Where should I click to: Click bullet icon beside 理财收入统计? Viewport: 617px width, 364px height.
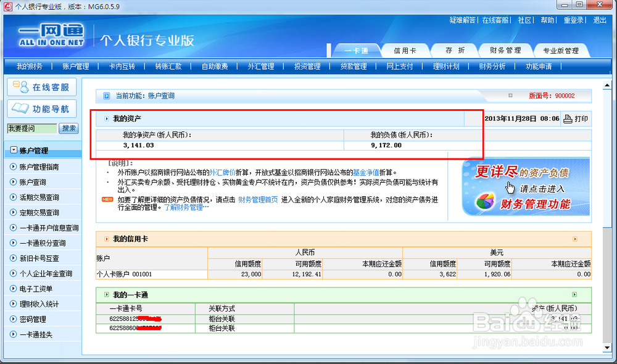(x=13, y=304)
